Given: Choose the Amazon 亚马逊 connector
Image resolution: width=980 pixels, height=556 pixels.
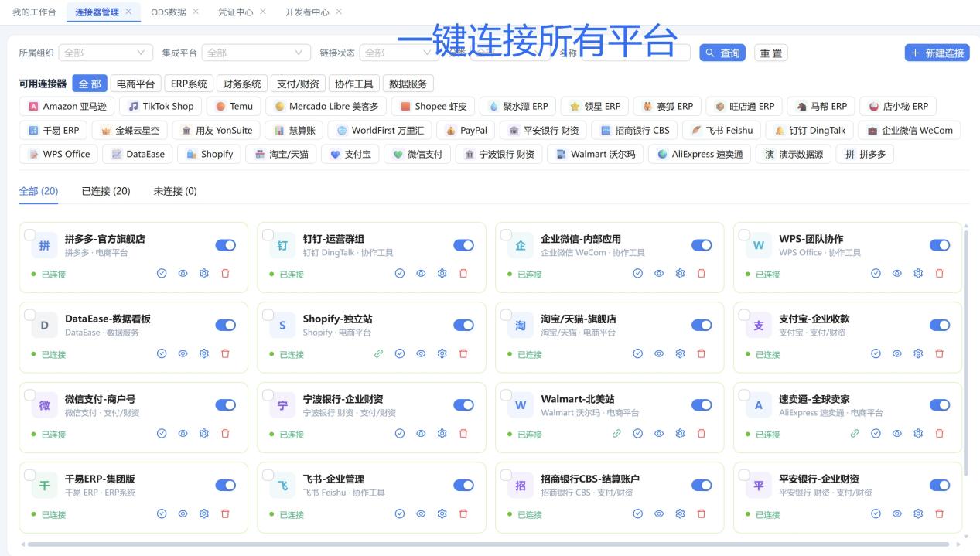Looking at the screenshot, I should tap(67, 106).
